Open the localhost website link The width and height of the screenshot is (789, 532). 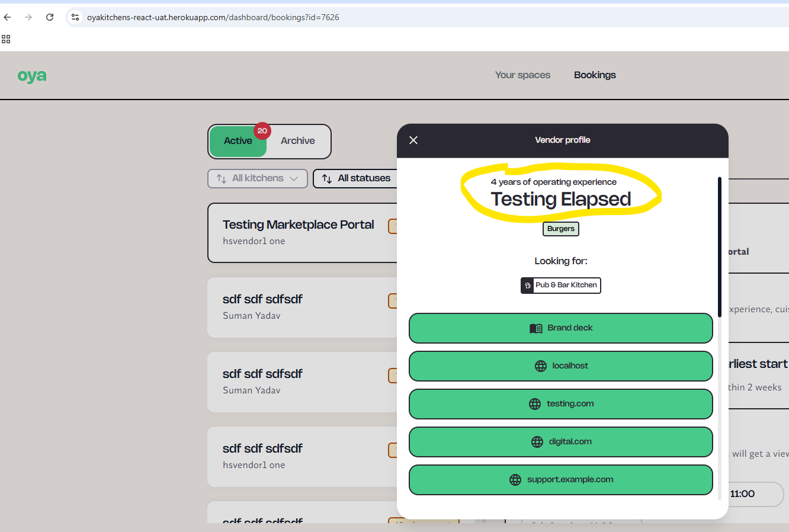pyautogui.click(x=560, y=366)
